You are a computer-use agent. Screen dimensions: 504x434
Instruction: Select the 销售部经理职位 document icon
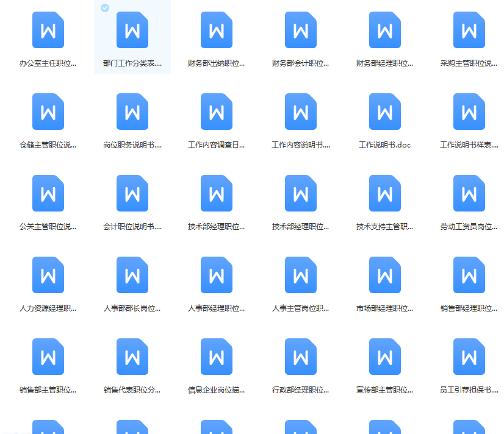pyautogui.click(x=469, y=275)
